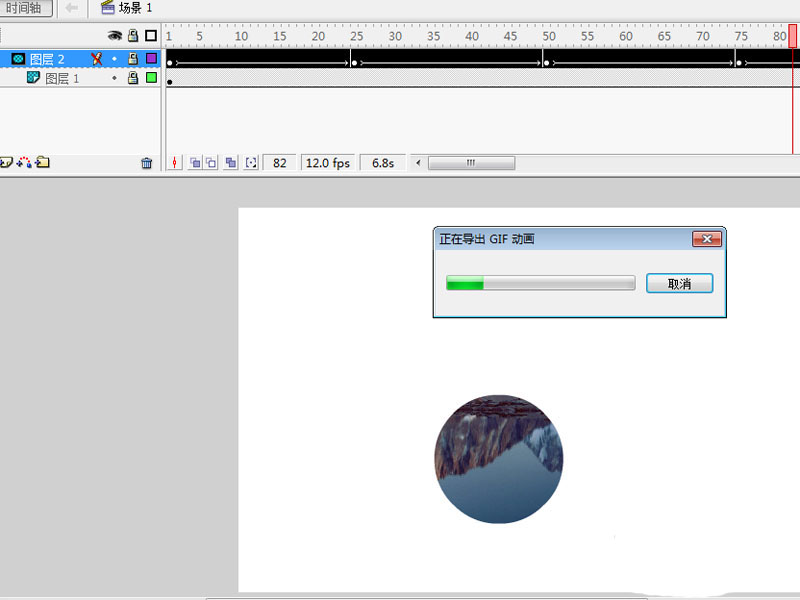Click frame 10 on timeline ruler
The height and width of the screenshot is (600, 800).
[x=241, y=36]
